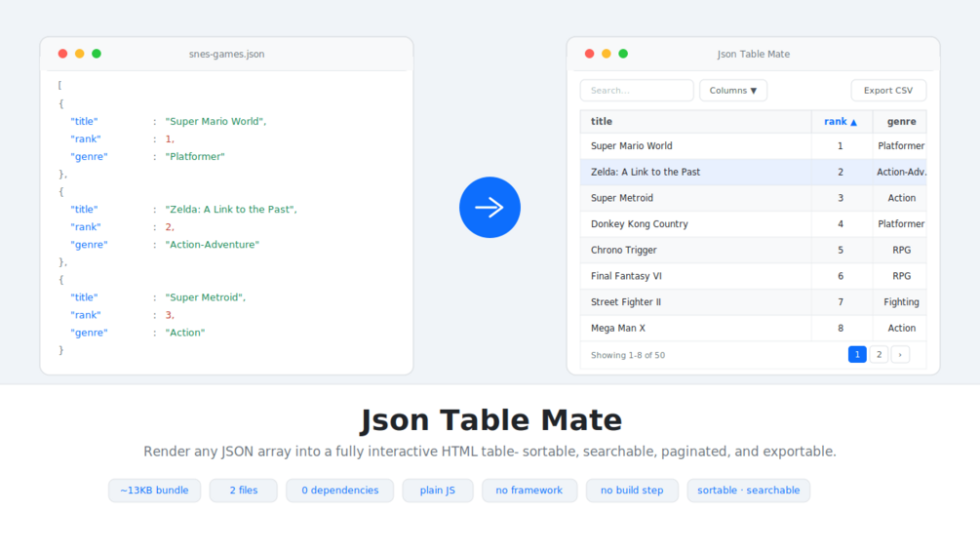This screenshot has height=551, width=980.
Task: Click green maximize dot in Json Table Mate window
Action: click(623, 54)
